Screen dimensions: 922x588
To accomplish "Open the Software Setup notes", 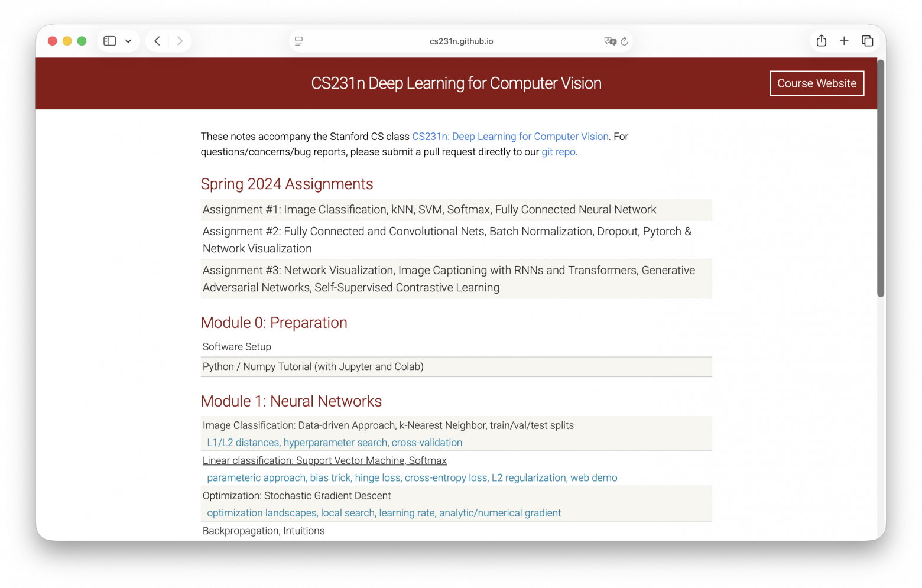I will click(237, 347).
